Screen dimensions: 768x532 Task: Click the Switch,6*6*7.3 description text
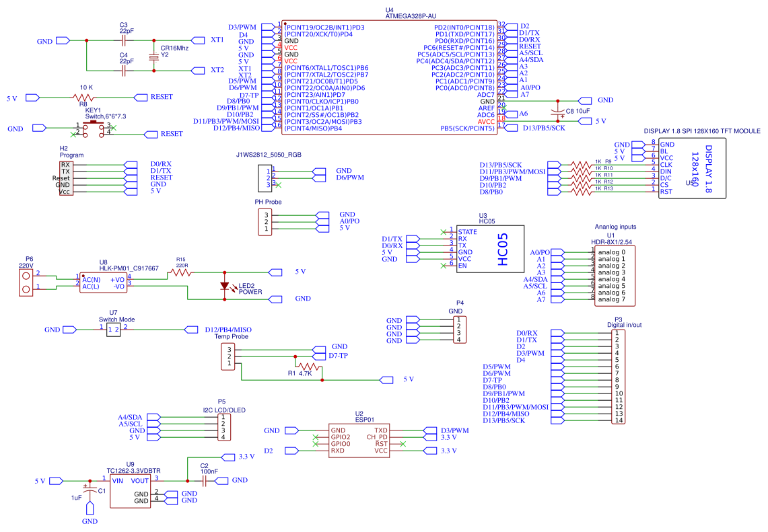106,116
